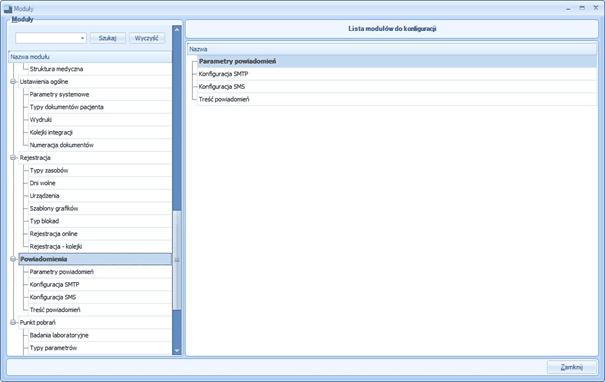Maximize the Moduły window
605x382 pixels.
(x=582, y=8)
